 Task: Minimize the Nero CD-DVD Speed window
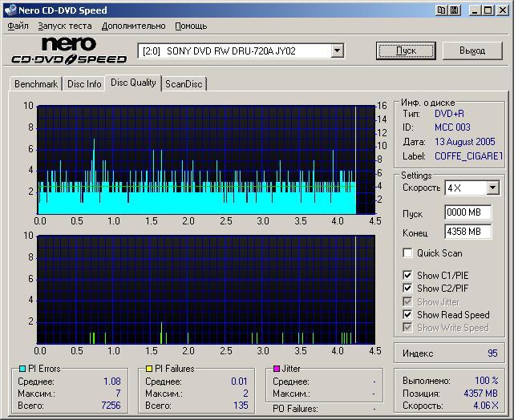(x=475, y=10)
